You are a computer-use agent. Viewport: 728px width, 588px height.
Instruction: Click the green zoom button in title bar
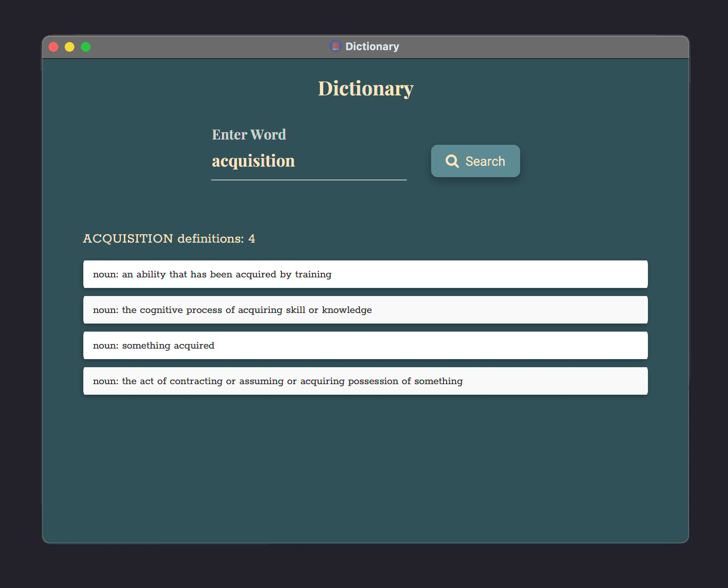coord(86,47)
